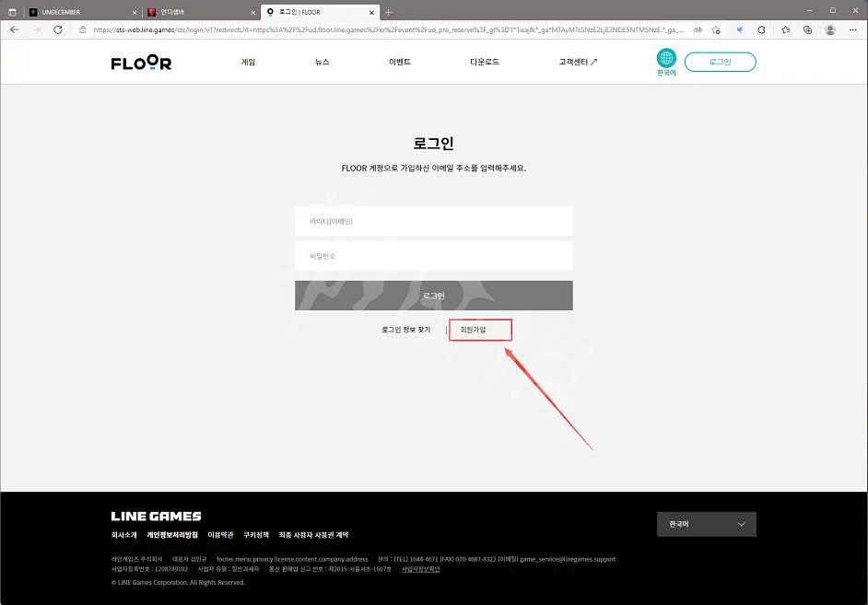Open the 뉴스 menu item
The height and width of the screenshot is (605, 868).
click(322, 63)
